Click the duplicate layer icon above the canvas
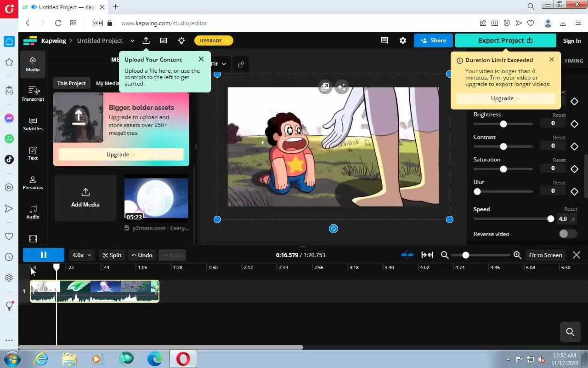Viewport: 588px width, 368px height. (x=325, y=87)
